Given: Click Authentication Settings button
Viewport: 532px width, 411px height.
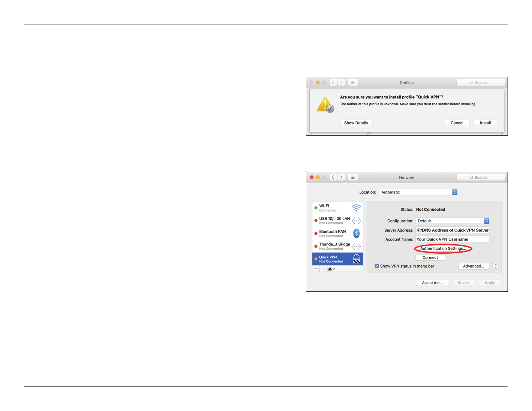Looking at the screenshot, I should point(443,249).
